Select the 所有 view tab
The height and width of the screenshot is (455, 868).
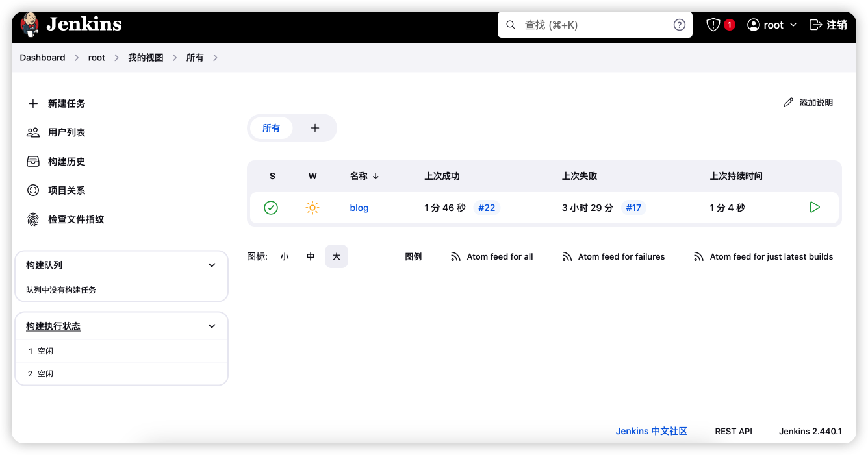coord(271,128)
